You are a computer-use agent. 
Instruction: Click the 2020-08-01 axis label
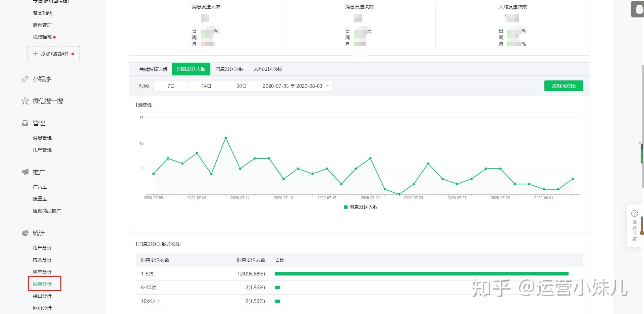click(544, 198)
